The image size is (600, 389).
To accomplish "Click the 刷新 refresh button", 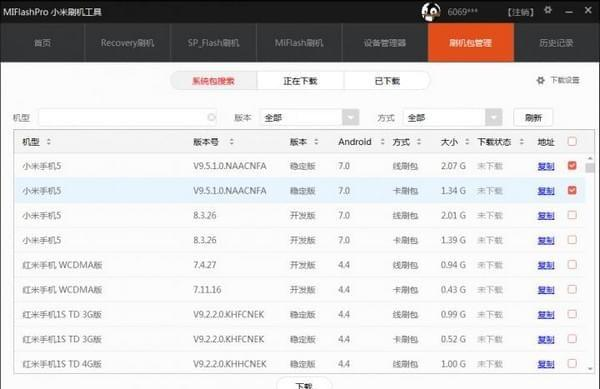I will [533, 118].
